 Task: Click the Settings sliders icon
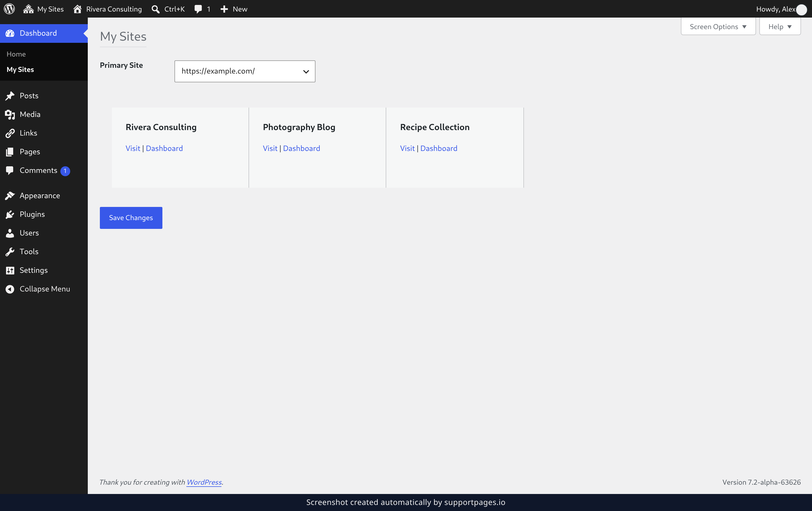pos(10,270)
